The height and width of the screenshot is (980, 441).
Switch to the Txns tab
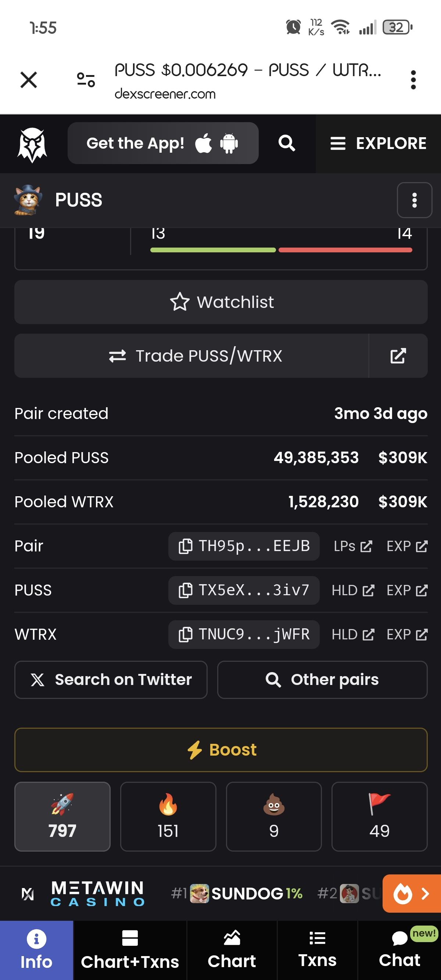pyautogui.click(x=317, y=950)
